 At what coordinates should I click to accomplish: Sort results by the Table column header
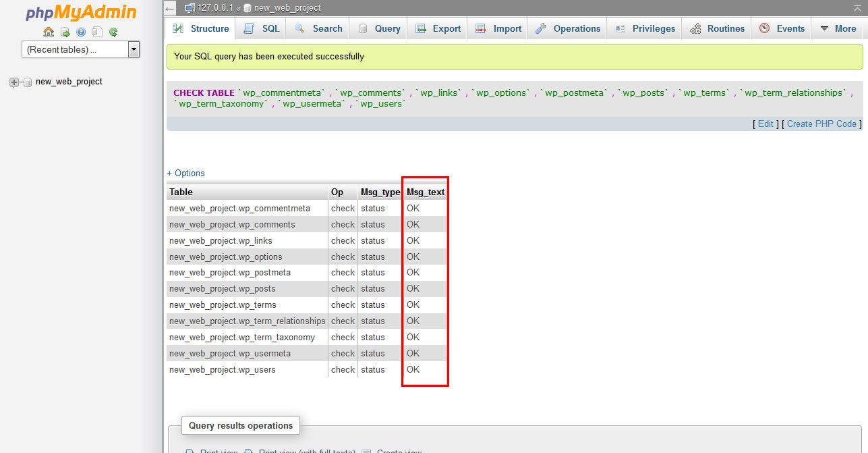[x=180, y=192]
